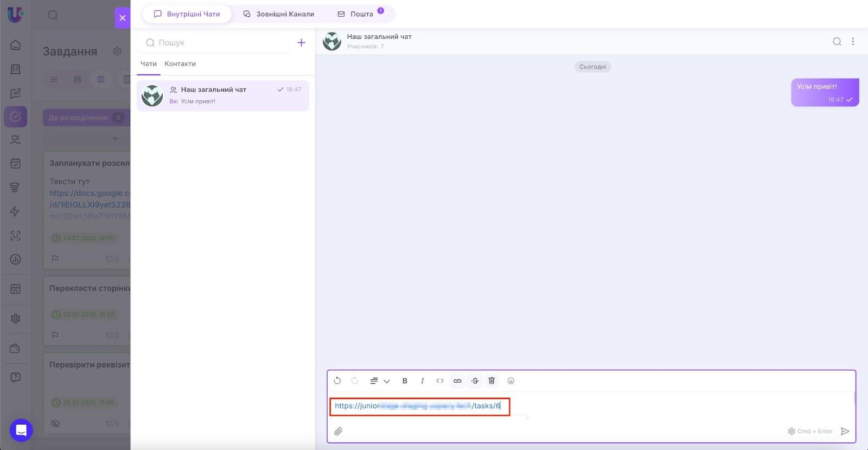The width and height of the screenshot is (868, 450).
Task: Toggle inline code formatting
Action: tap(440, 381)
